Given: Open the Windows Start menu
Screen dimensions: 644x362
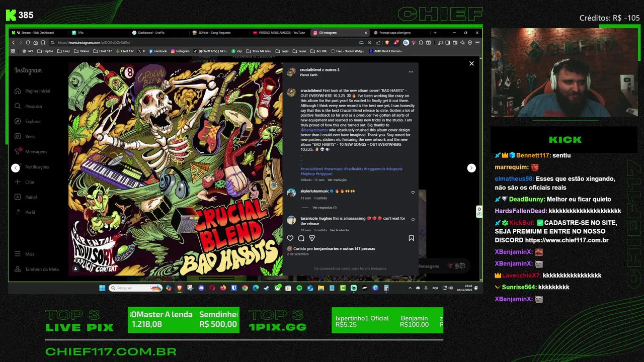Looking at the screenshot, I should coord(102,288).
